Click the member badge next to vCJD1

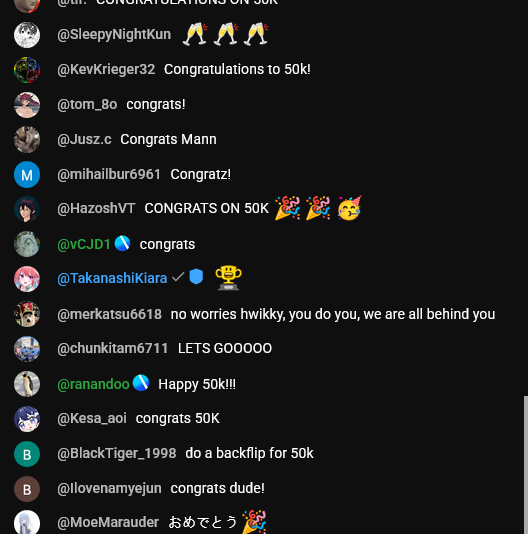tap(122, 244)
